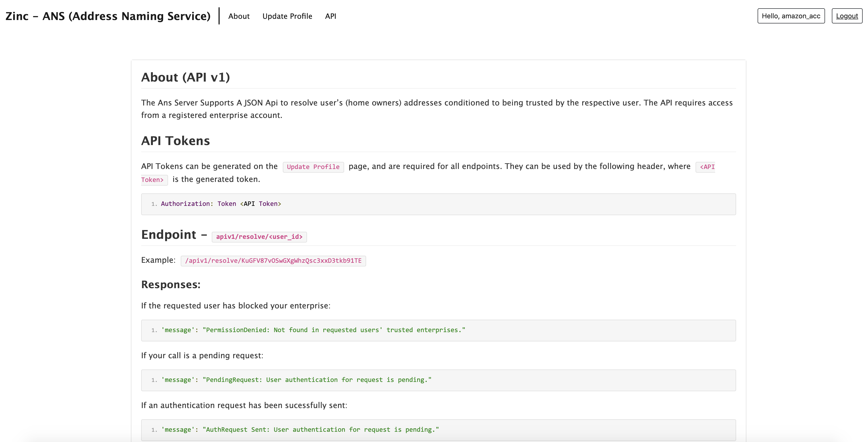Screen dimensions: 868x442
Task: Click the Zinc - ANS site title
Action: point(108,16)
